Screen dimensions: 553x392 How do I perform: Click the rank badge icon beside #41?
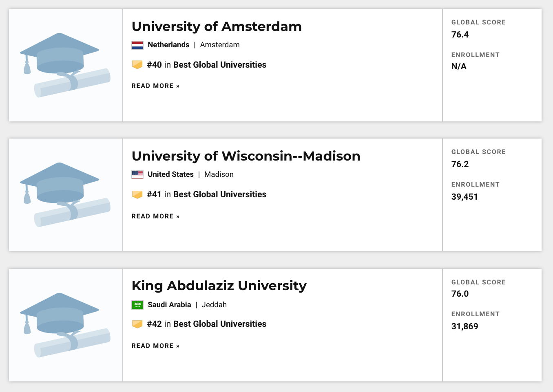point(137,194)
